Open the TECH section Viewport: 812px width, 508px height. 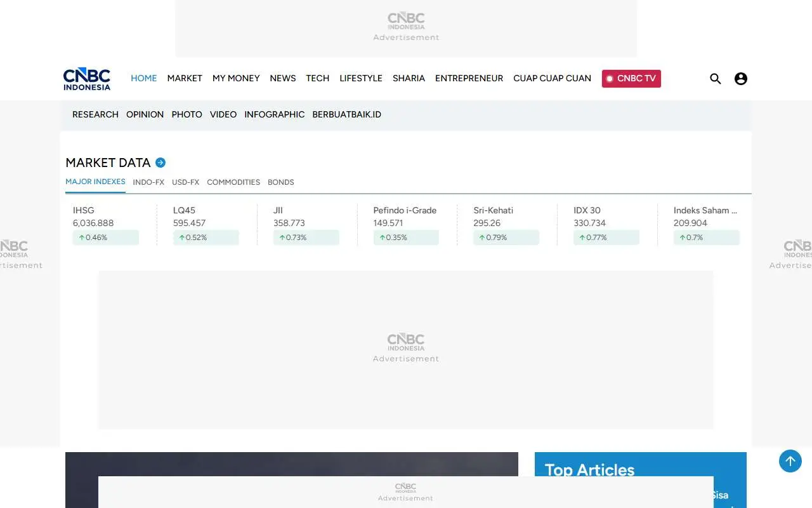[x=318, y=78]
